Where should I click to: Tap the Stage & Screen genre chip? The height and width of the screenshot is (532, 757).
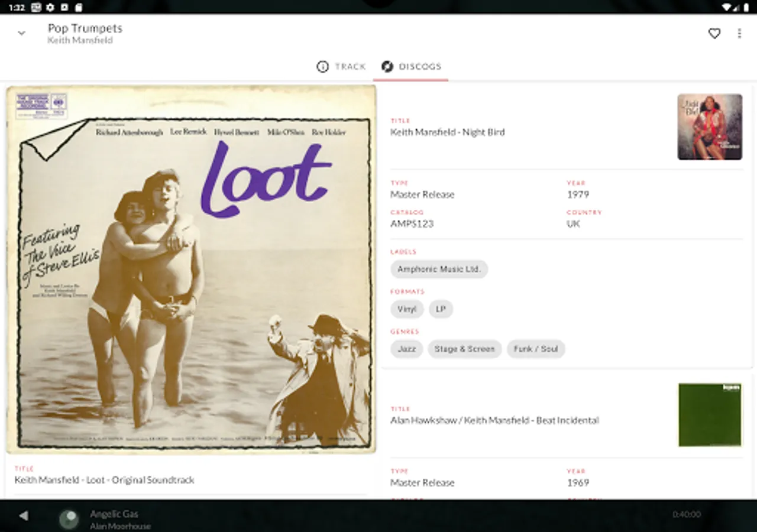point(464,349)
